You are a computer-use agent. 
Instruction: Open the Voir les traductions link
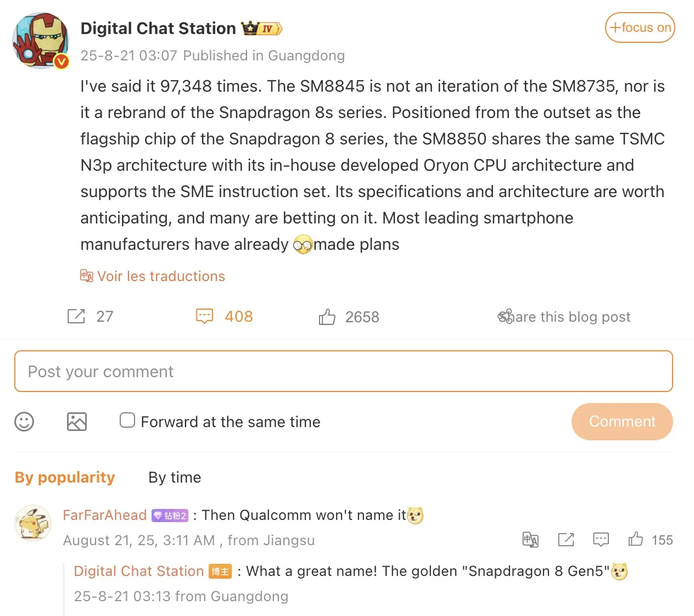click(x=161, y=276)
